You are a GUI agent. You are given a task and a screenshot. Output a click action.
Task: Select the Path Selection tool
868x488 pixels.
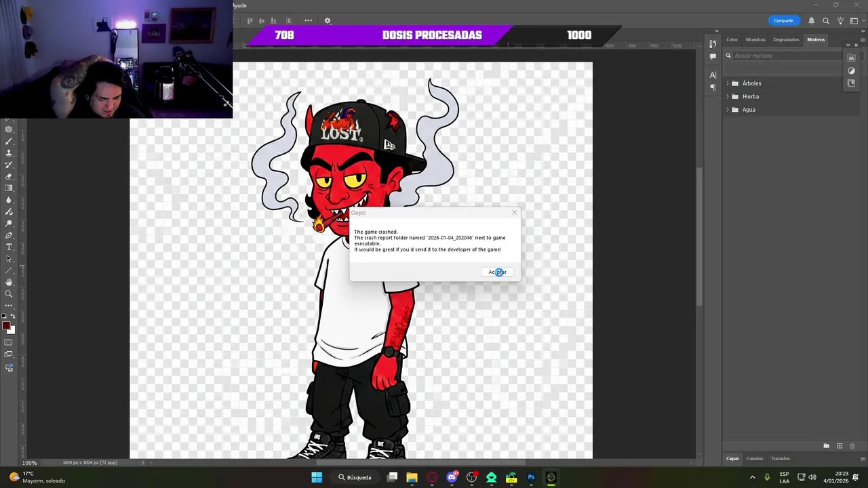point(9,259)
